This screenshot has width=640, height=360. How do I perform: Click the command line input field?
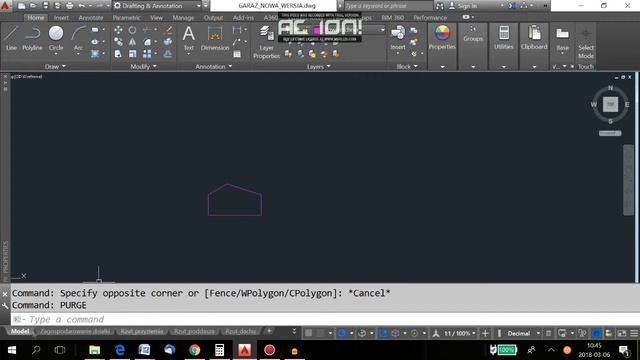[324, 319]
